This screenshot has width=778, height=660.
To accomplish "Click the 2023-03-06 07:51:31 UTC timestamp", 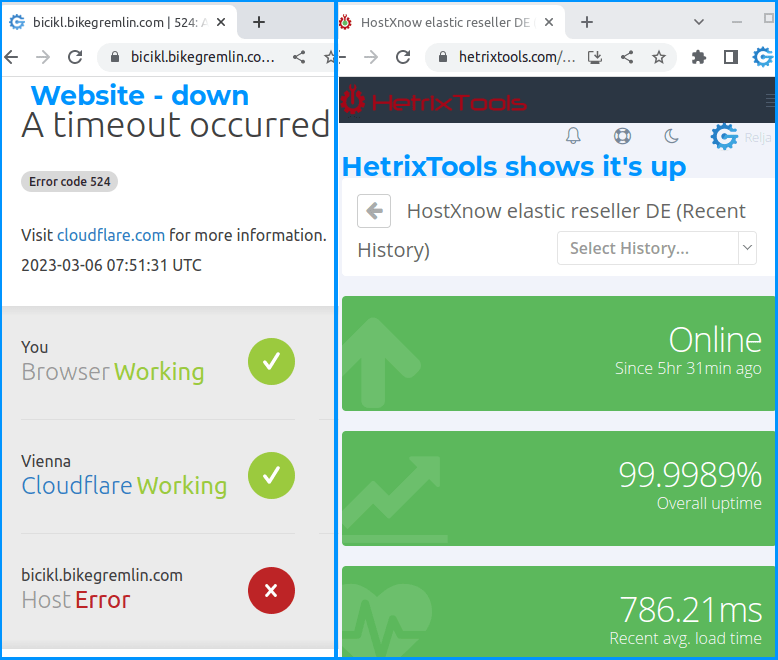I will coord(111,265).
